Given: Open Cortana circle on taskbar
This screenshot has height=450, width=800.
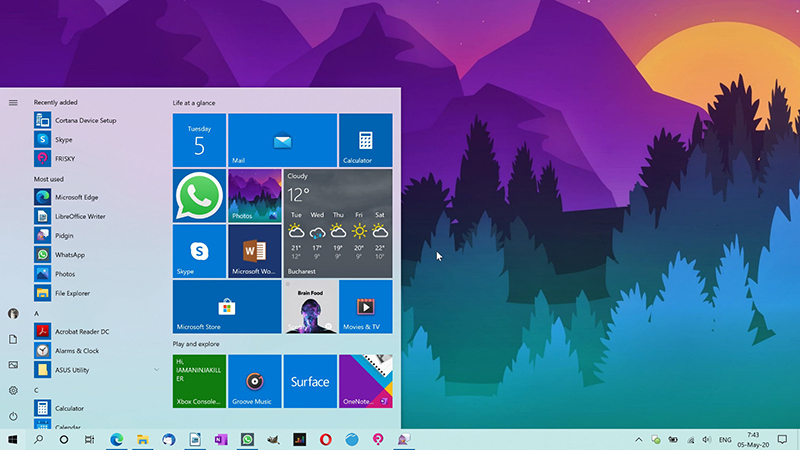Looking at the screenshot, I should click(x=64, y=439).
